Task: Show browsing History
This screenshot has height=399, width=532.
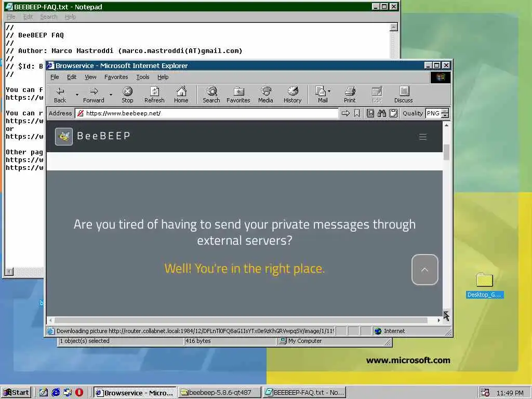Action: [x=292, y=95]
